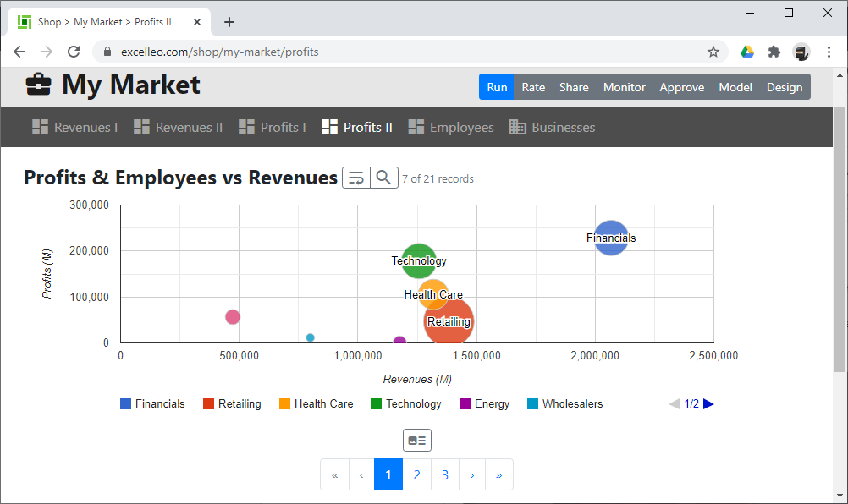Switch to the Employees tab
This screenshot has width=848, height=504.
pos(451,127)
